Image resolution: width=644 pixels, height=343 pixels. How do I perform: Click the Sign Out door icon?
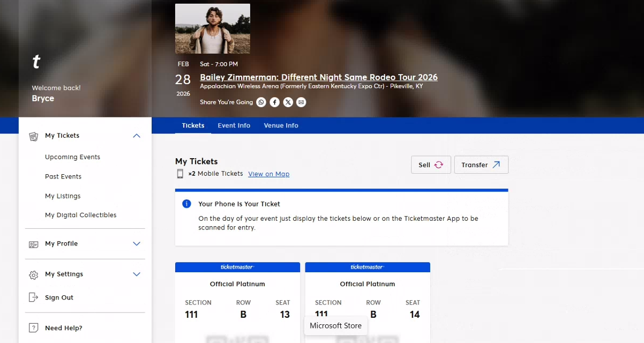[33, 297]
